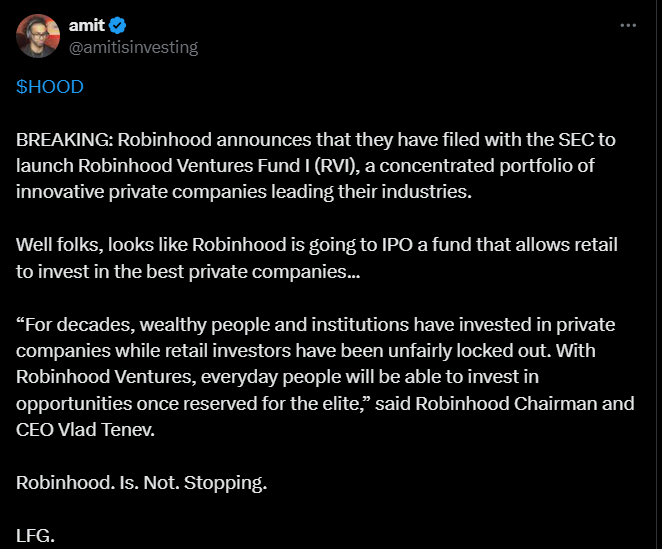Click the line "Robinhood. Is. Not. Stopping."
The height and width of the screenshot is (549, 662).
pyautogui.click(x=141, y=483)
